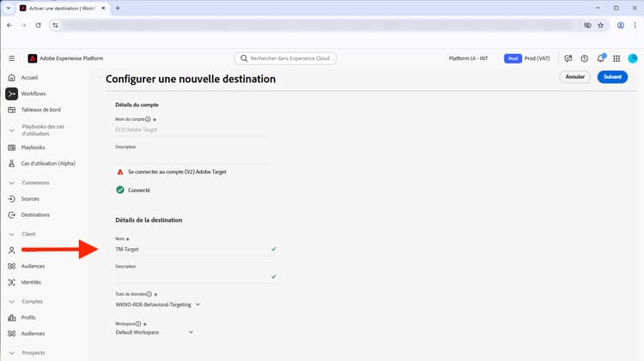Open Audiences under Comptes section
The image size is (644, 361).
tap(33, 334)
